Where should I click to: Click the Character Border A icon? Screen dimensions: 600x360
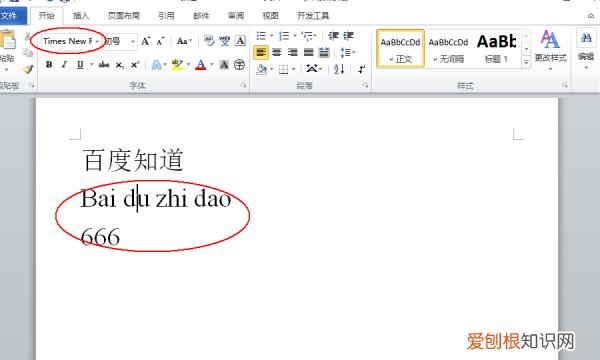point(240,41)
